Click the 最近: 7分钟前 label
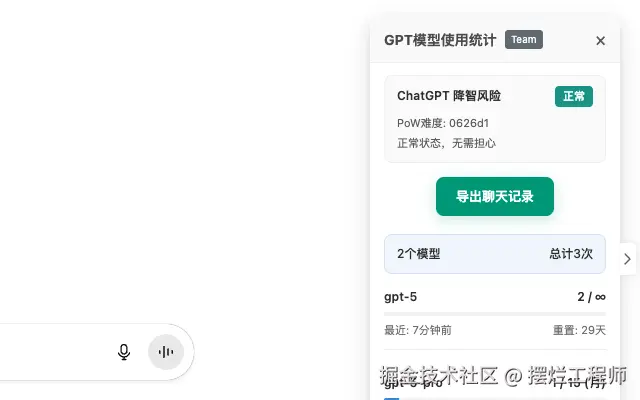 pos(418,330)
